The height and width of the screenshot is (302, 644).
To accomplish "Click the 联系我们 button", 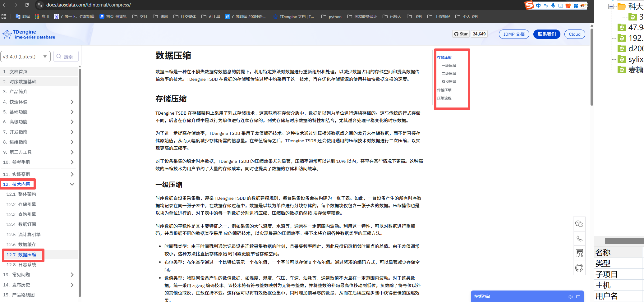I will (546, 34).
